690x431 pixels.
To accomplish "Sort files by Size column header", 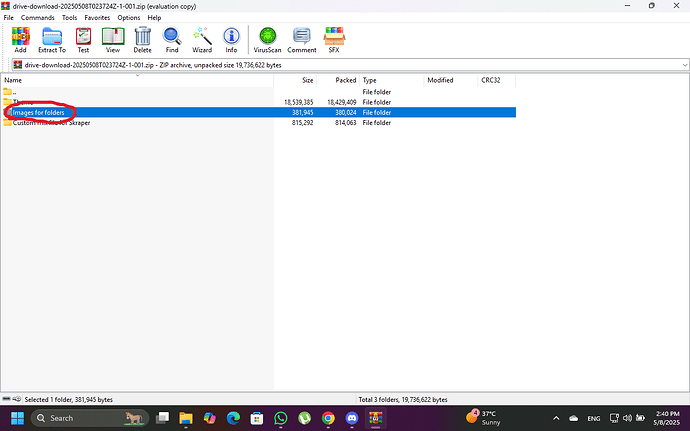I will click(x=307, y=80).
